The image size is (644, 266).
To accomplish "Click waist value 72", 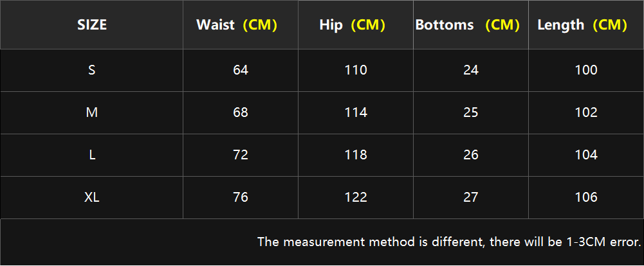I will coord(240,155).
